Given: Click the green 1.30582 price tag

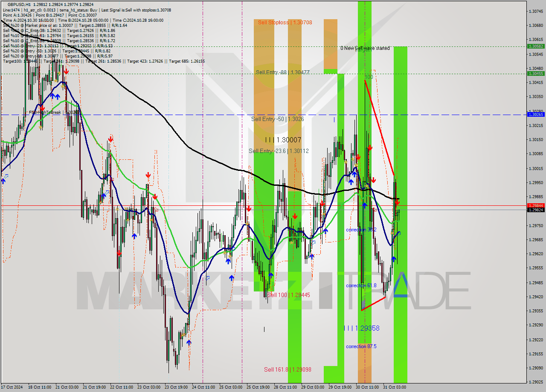Looking at the screenshot, I should coord(536,46).
